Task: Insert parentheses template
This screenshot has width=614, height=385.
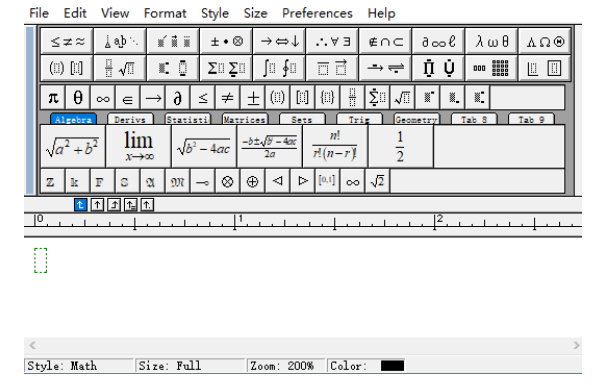Action: click(x=278, y=98)
